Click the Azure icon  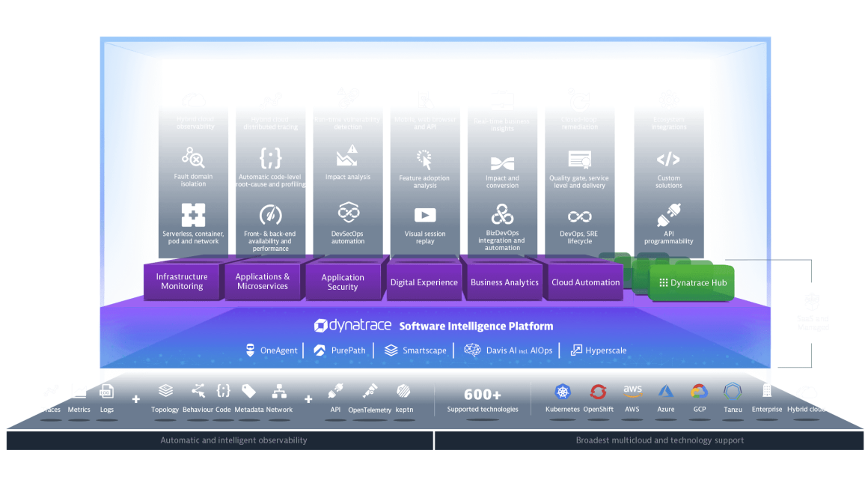coord(666,389)
